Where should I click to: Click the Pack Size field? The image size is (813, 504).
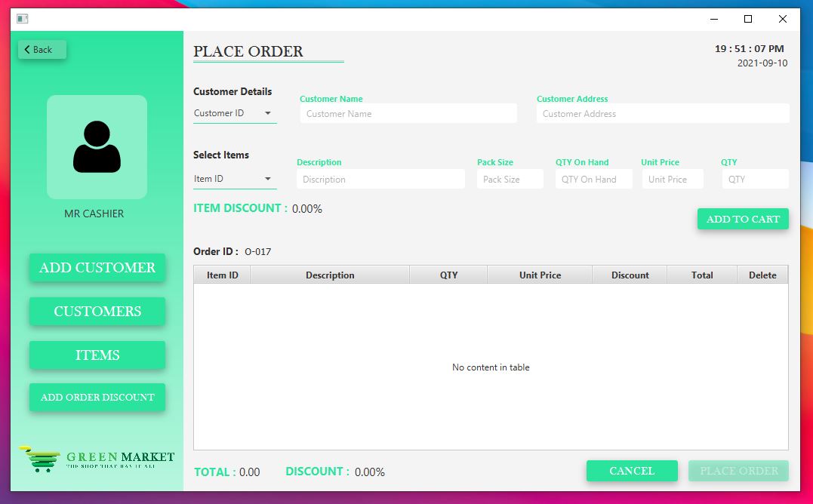[x=509, y=179]
